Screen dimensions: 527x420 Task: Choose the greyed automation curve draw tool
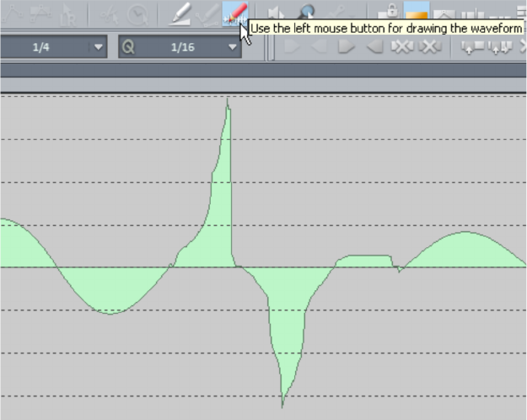pyautogui.click(x=208, y=14)
